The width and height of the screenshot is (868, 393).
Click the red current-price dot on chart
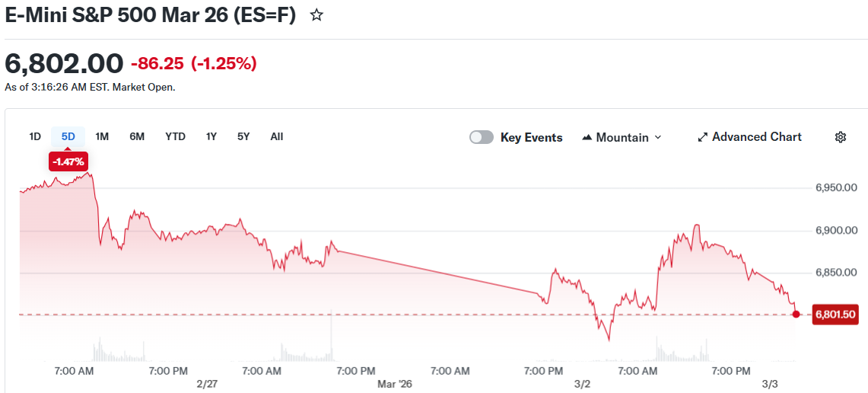[x=796, y=314]
